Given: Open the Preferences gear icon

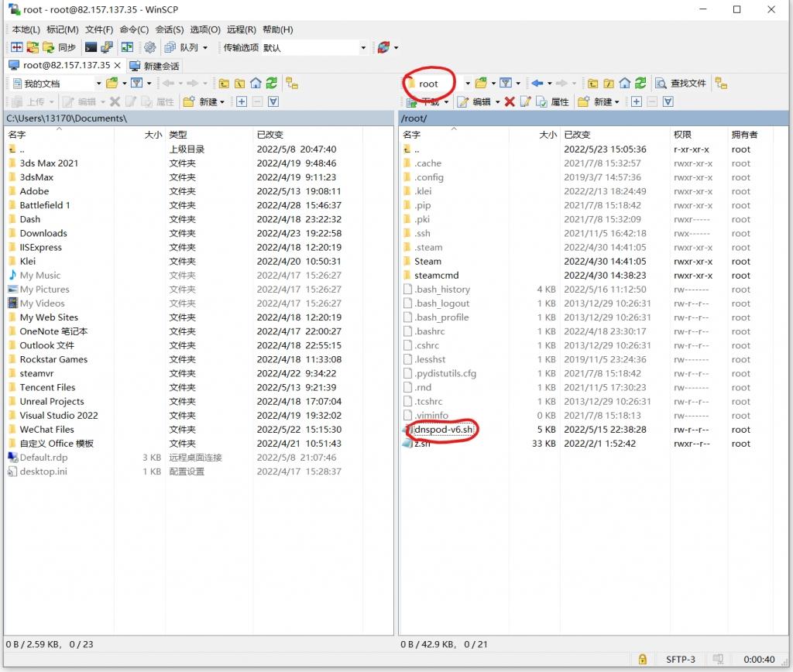Looking at the screenshot, I should pos(149,47).
